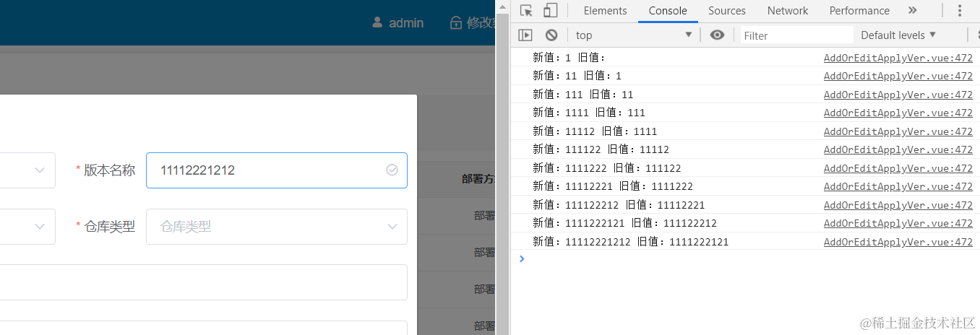The height and width of the screenshot is (335, 980).
Task: Open the Network tab
Action: 788,10
